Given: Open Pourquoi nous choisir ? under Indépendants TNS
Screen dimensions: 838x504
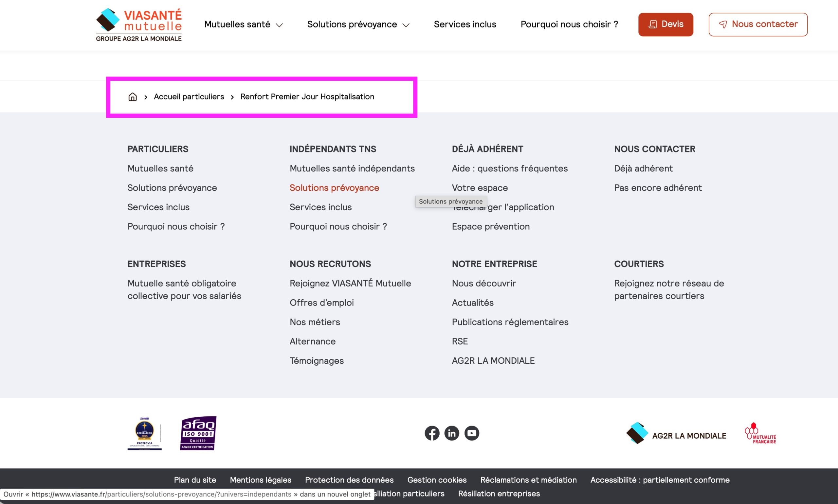Looking at the screenshot, I should tap(338, 227).
